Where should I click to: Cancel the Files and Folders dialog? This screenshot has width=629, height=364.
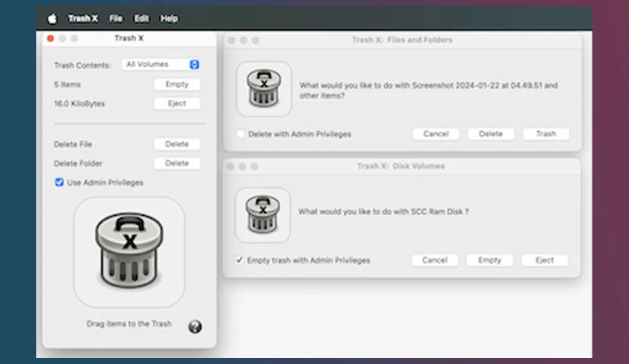pyautogui.click(x=436, y=134)
